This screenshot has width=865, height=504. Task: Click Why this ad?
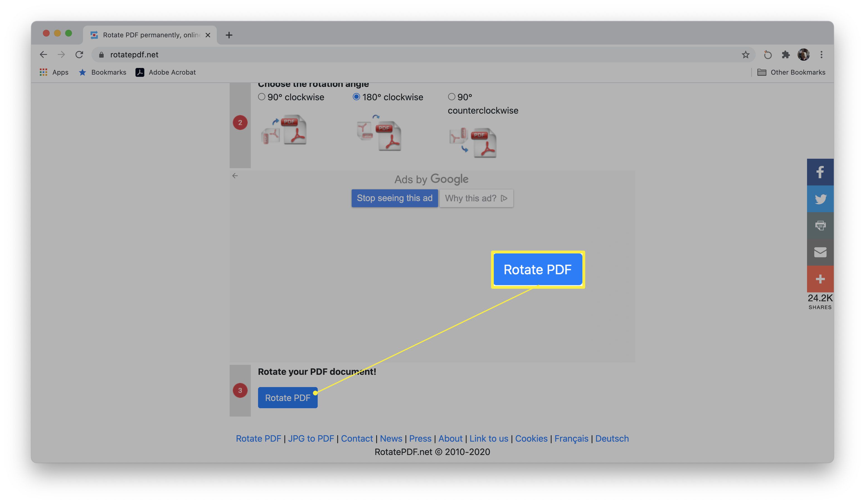tap(477, 198)
